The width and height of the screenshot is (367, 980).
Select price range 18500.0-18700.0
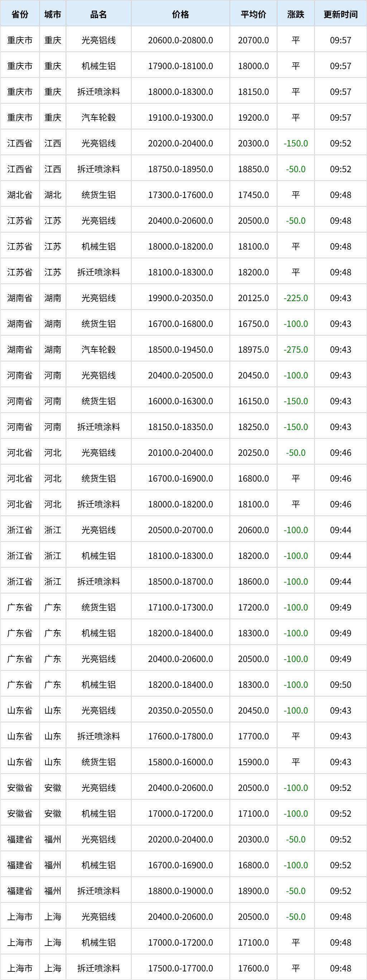coord(181,582)
